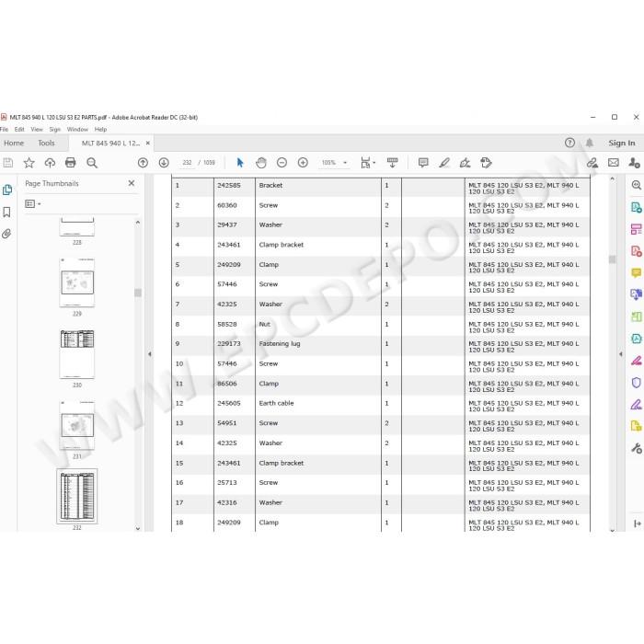Collapse the left navigation pane
Viewport: 644px width, 644px height.
[149, 354]
